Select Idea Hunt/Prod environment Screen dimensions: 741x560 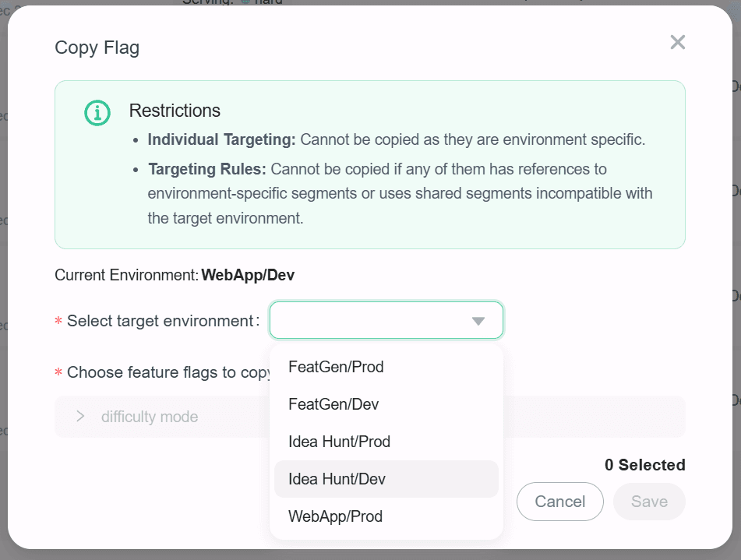[x=337, y=441]
